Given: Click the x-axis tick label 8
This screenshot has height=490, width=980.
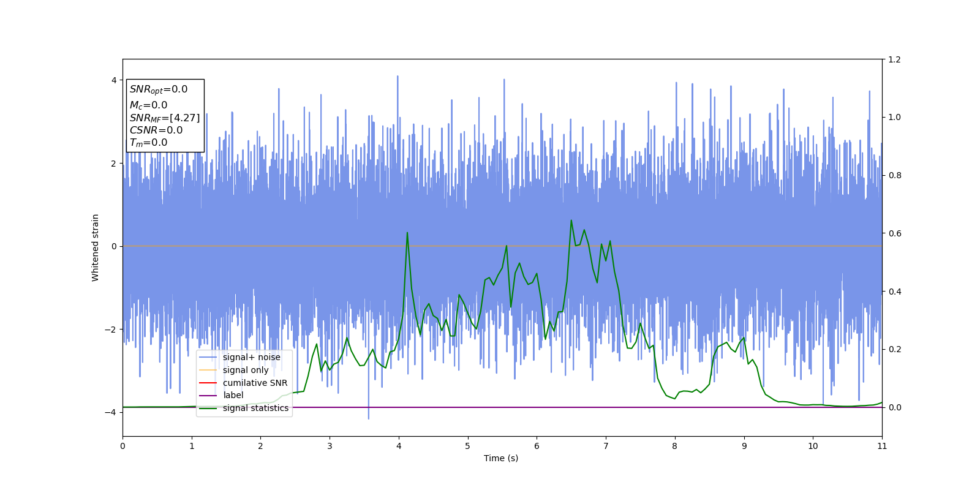Looking at the screenshot, I should 675,446.
